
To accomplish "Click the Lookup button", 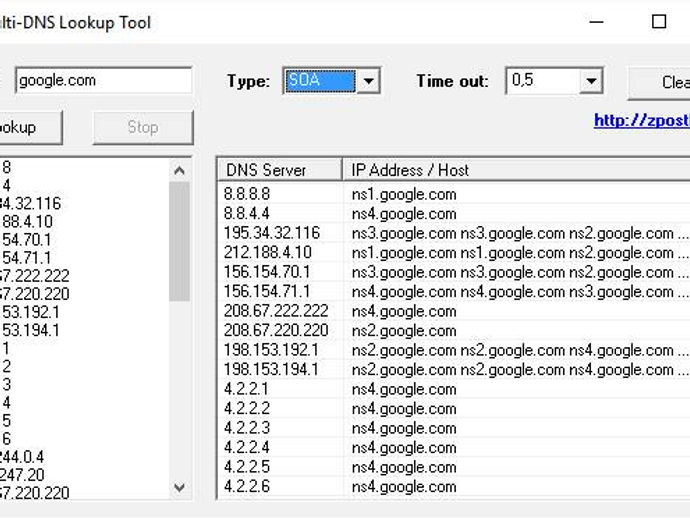I will [x=29, y=128].
